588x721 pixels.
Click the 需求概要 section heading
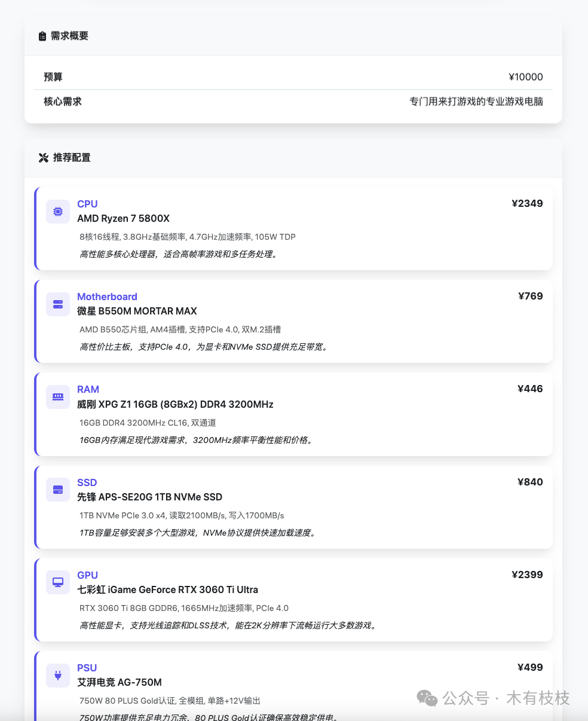(69, 36)
